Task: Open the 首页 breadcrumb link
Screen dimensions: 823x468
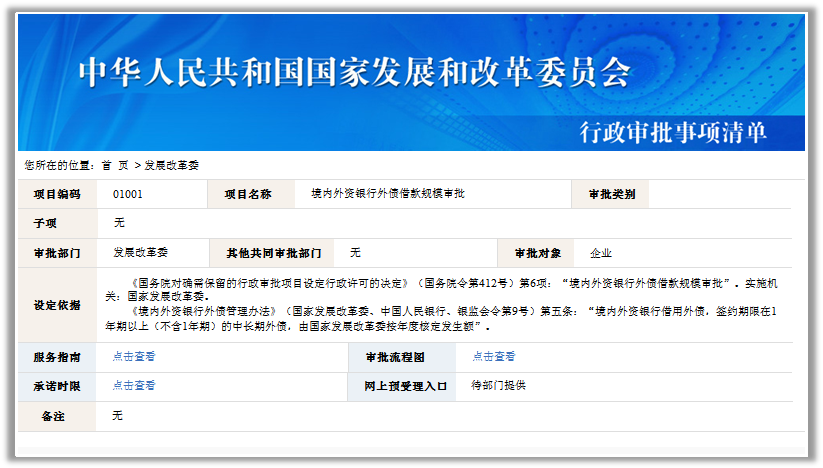Action: click(115, 166)
